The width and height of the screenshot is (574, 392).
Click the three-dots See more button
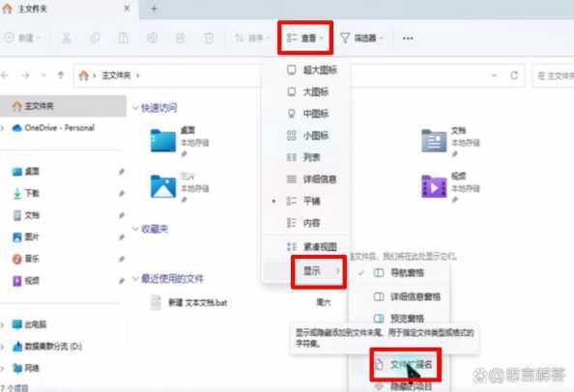[408, 38]
